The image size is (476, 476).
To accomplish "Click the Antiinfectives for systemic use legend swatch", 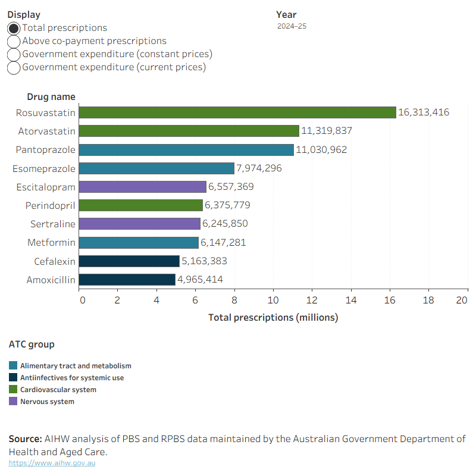I will pos(13,377).
